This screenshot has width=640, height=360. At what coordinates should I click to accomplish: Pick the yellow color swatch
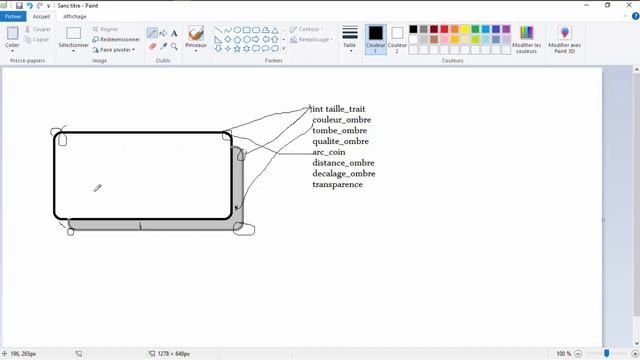pos(465,29)
